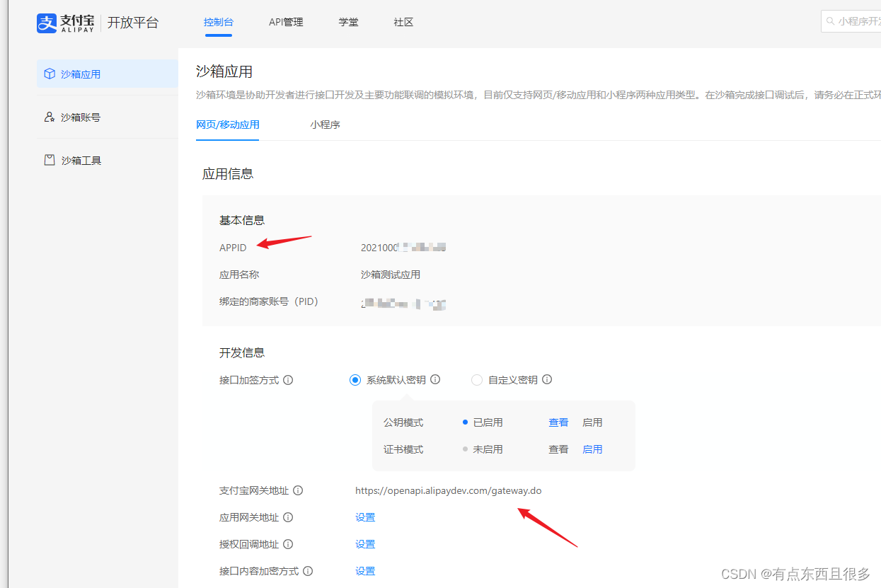This screenshot has width=881, height=588.
Task: Open the 社区 top navigation item
Action: click(403, 22)
